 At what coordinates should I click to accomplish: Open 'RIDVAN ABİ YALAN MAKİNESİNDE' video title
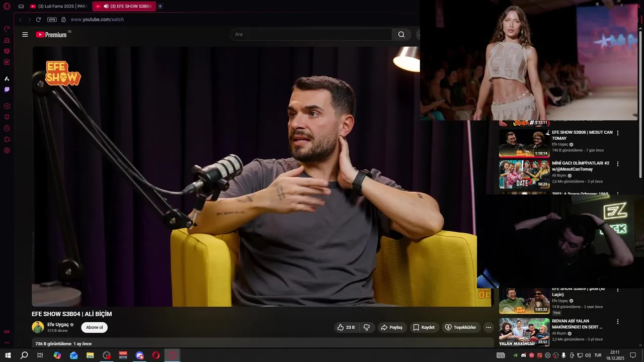(x=577, y=324)
